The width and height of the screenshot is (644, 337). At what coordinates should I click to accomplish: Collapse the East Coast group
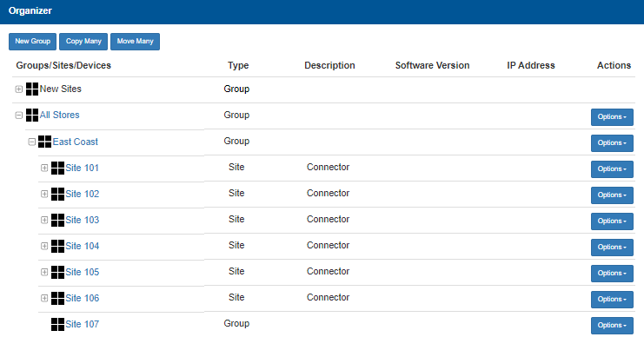point(31,142)
